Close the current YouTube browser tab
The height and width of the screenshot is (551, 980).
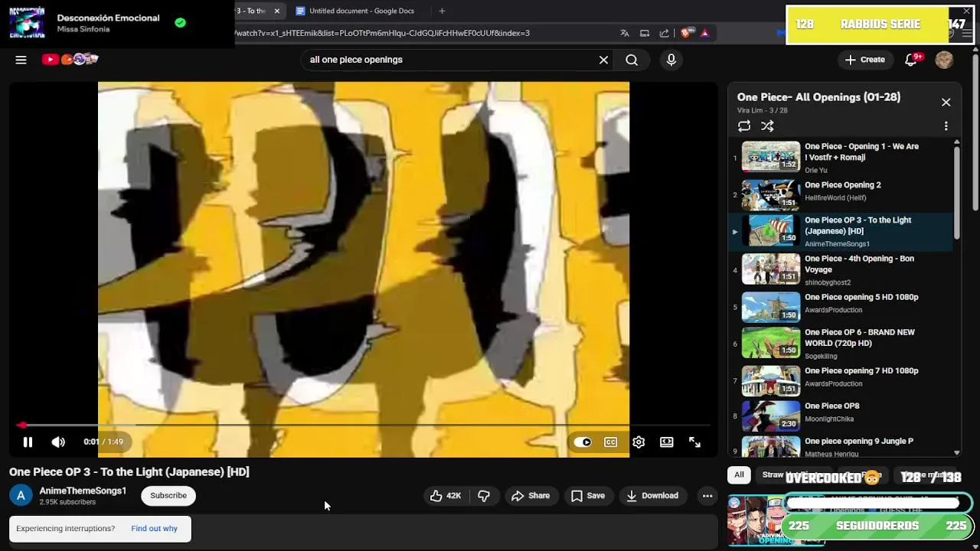(x=277, y=11)
